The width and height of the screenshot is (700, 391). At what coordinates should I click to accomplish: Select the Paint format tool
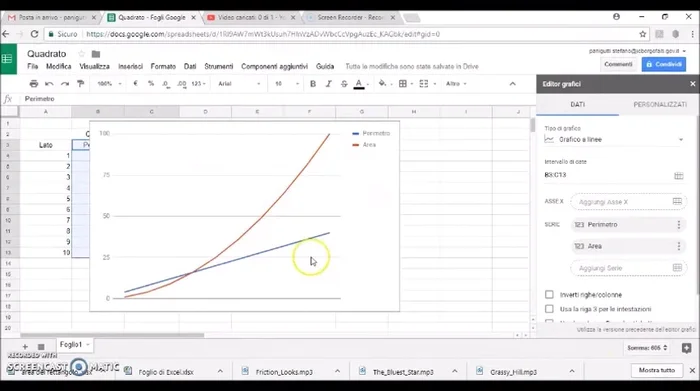pos(80,83)
